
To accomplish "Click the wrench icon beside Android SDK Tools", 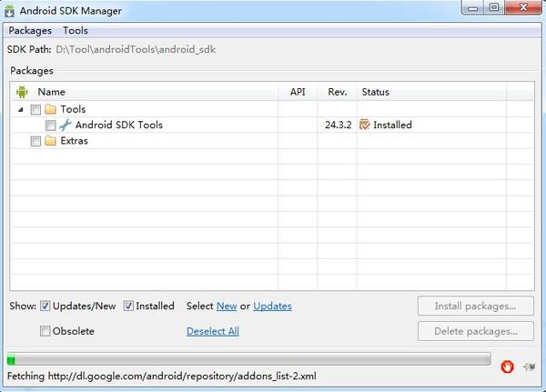I will 66,125.
